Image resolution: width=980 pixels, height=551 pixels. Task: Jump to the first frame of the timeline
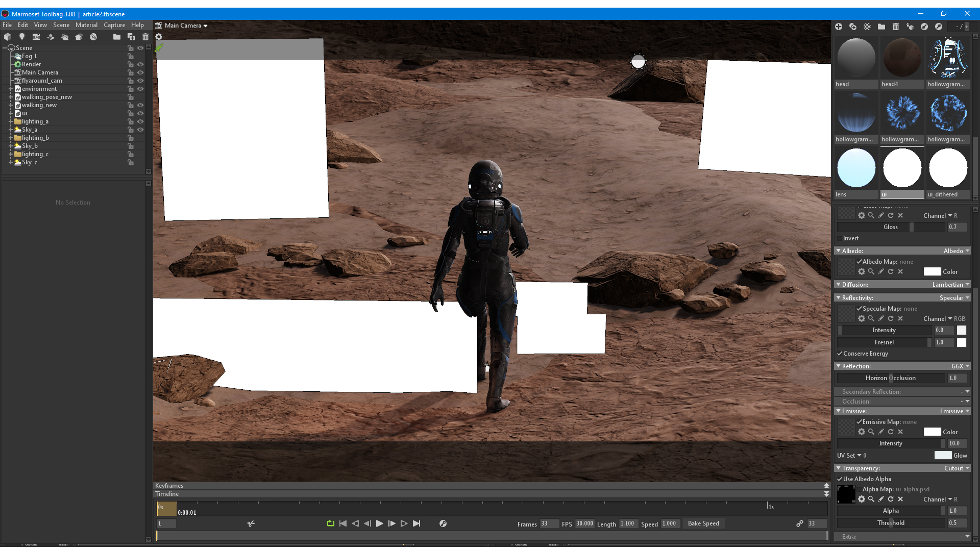(x=343, y=523)
